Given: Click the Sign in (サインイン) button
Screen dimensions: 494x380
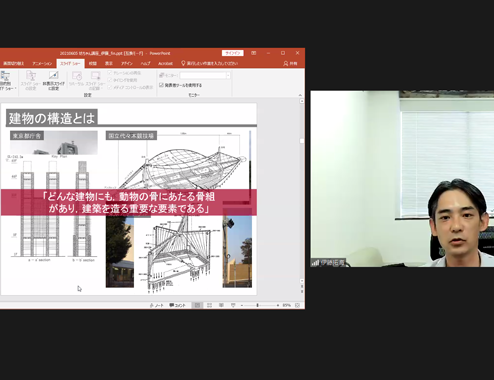Looking at the screenshot, I should coord(233,53).
